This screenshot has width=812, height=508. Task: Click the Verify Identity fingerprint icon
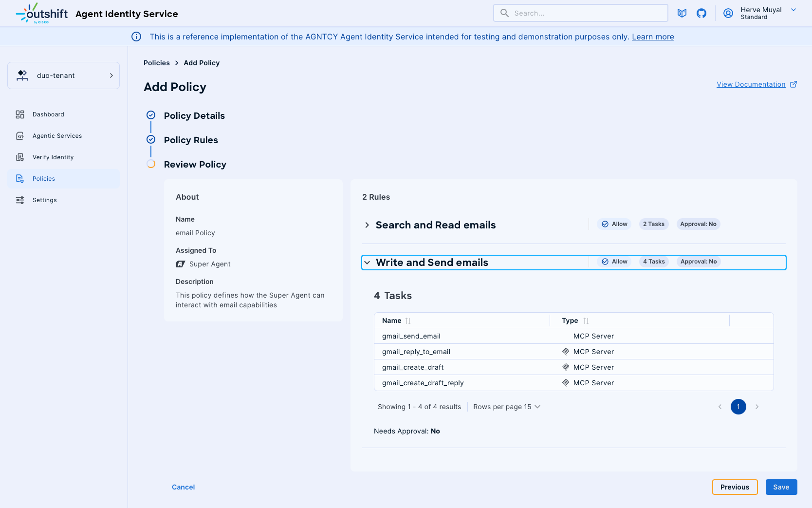[20, 157]
